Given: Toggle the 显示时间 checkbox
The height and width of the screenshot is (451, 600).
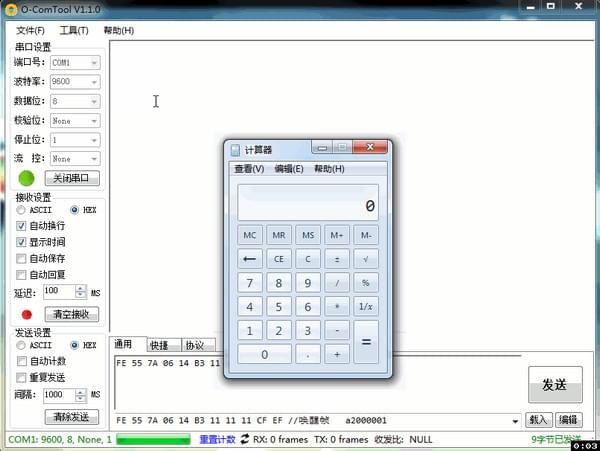Looking at the screenshot, I should pyautogui.click(x=21, y=242).
